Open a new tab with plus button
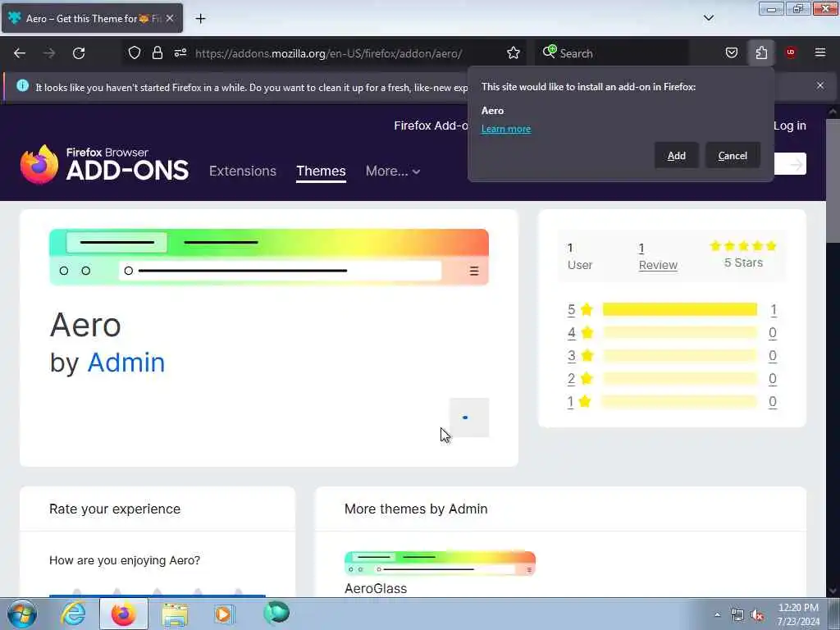Viewport: 840px width, 630px height. pos(200,19)
